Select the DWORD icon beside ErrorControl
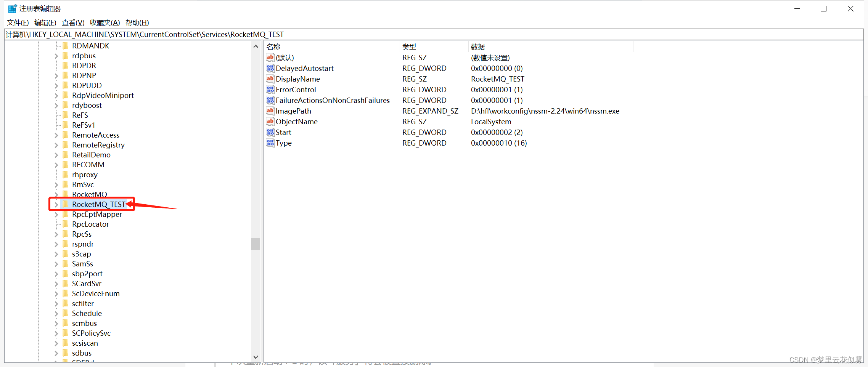 click(x=270, y=90)
